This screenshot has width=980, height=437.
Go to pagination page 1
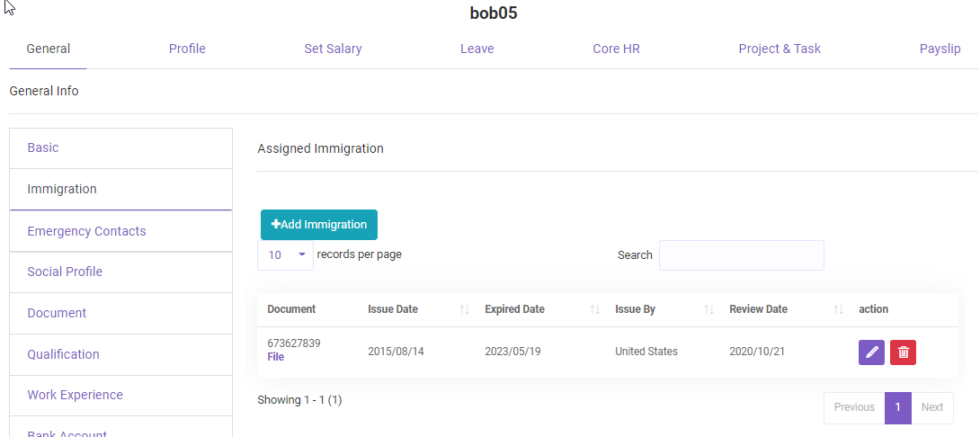[x=897, y=407]
